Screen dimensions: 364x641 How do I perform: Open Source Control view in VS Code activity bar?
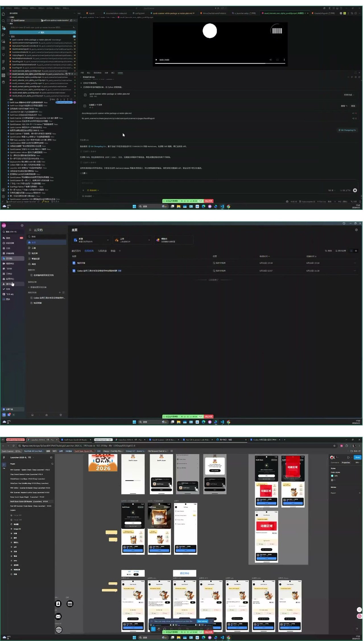[3, 28]
